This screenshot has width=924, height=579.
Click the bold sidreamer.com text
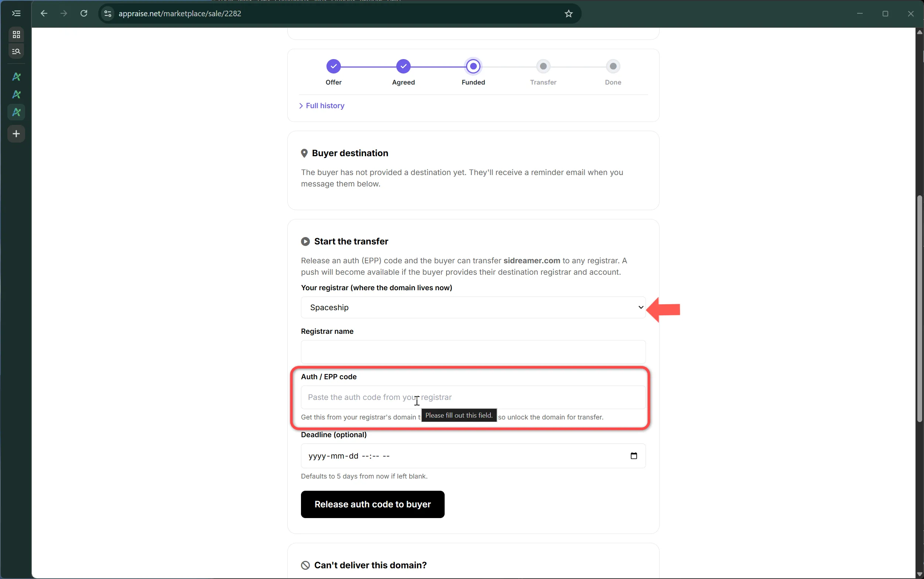[x=531, y=261]
